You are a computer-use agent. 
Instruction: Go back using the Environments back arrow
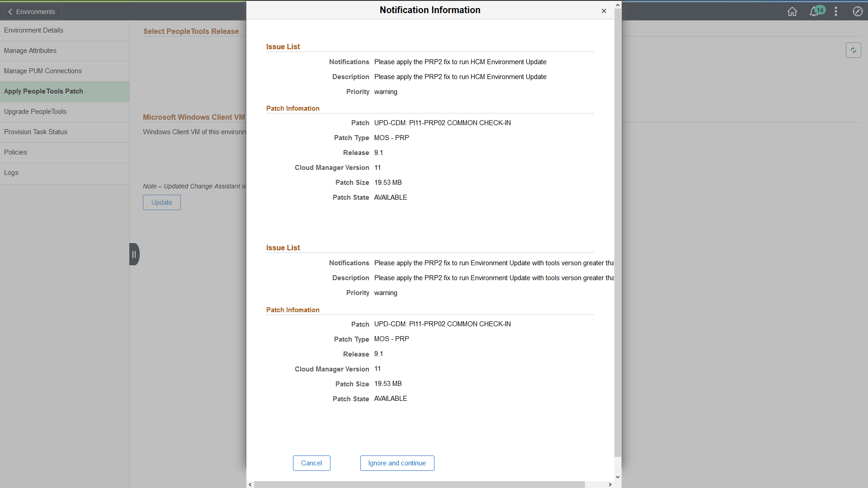pyautogui.click(x=31, y=11)
